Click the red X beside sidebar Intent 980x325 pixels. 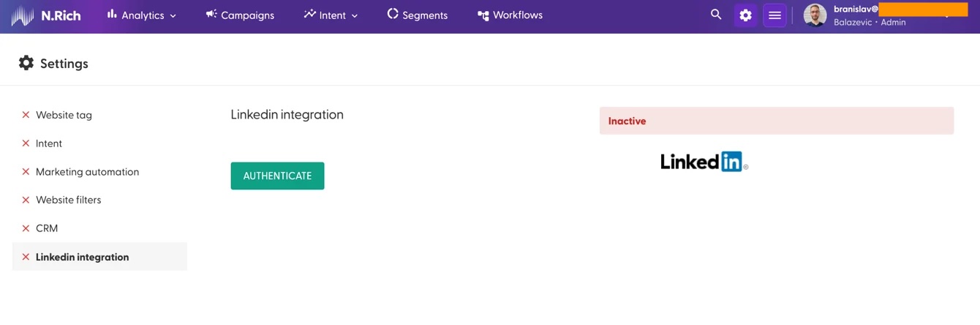26,143
